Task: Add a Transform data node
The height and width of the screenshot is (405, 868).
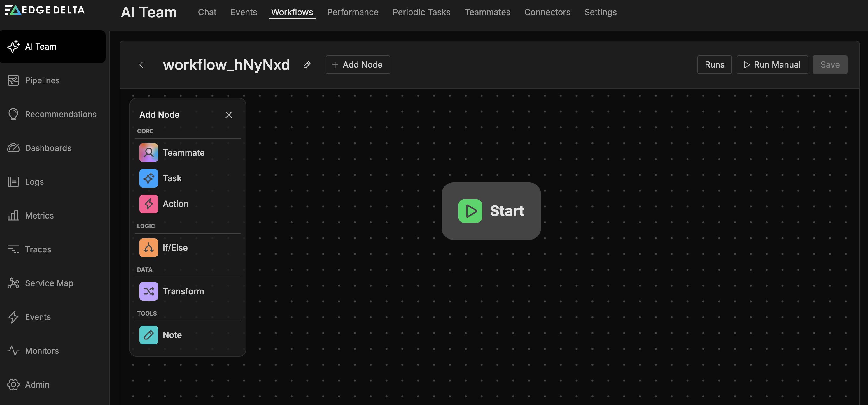Action: (x=183, y=291)
